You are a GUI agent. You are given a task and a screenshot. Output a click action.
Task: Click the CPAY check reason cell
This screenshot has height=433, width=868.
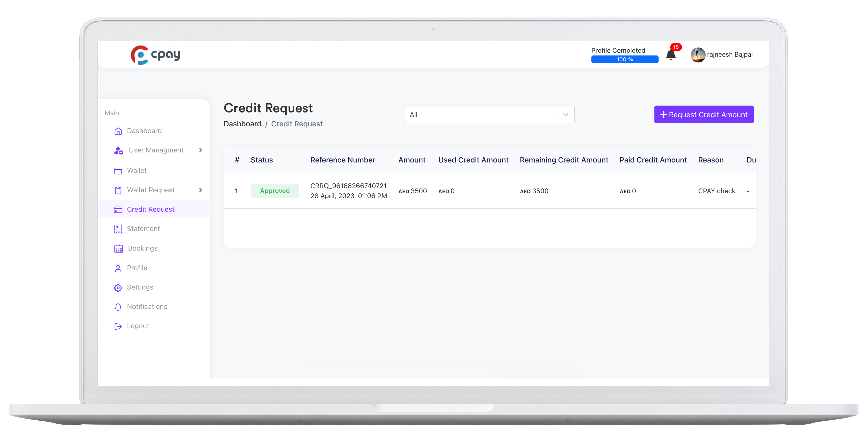[716, 191]
